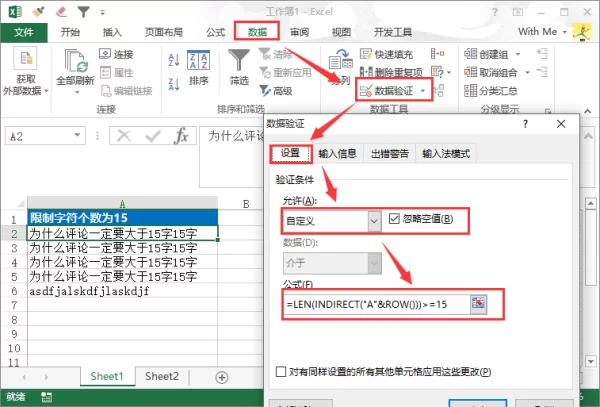Click the 高级 advanced filter icon
This screenshot has height=407, width=600.
tap(264, 91)
